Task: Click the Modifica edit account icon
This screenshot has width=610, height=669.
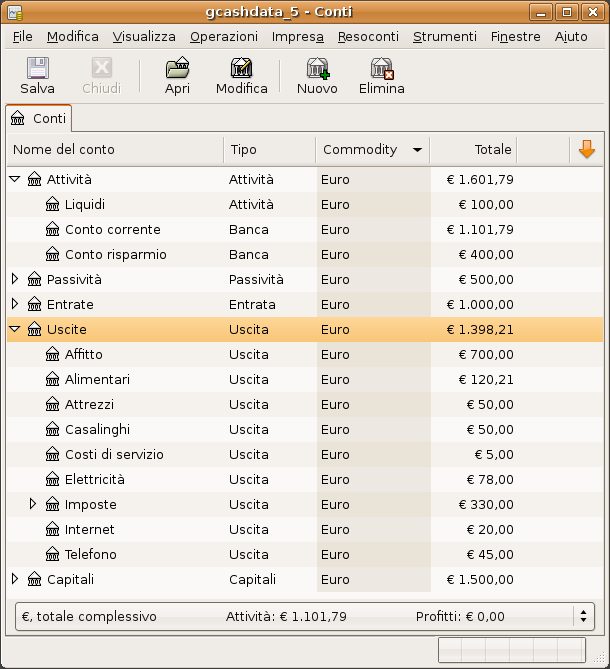Action: coord(241,68)
